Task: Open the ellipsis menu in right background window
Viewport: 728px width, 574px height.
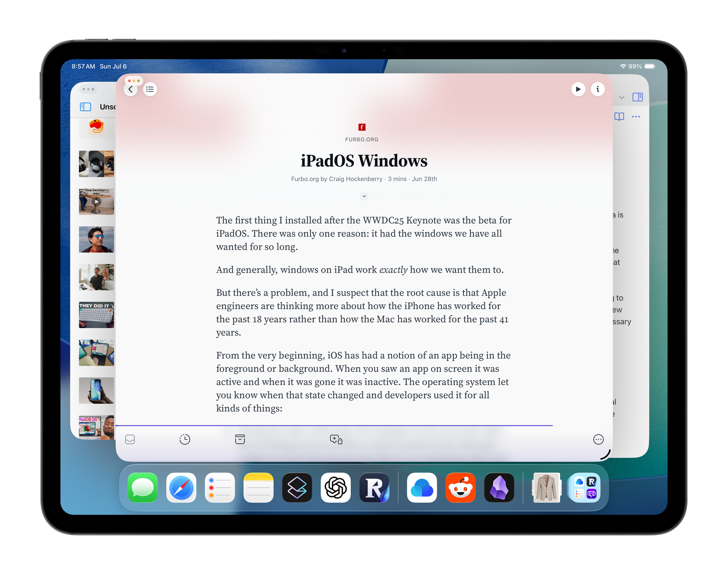Action: pos(636,117)
